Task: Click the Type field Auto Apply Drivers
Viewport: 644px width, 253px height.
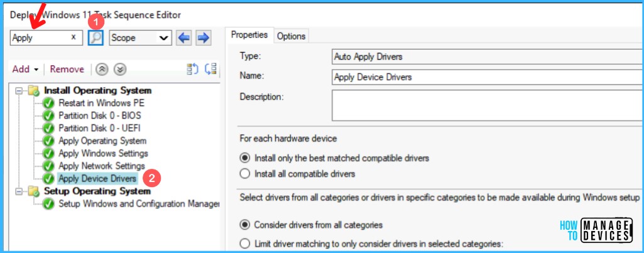Action: coord(488,57)
